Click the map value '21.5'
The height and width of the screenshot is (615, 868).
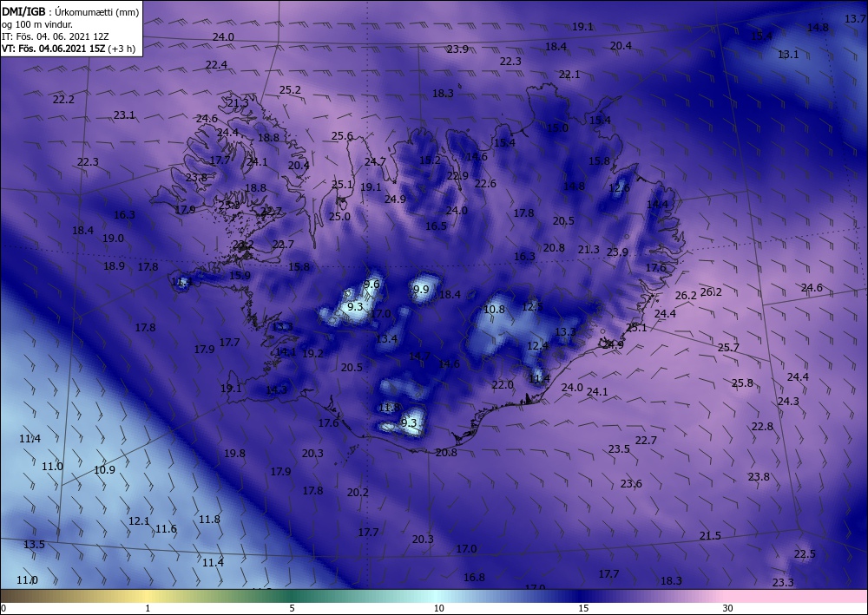tap(710, 535)
